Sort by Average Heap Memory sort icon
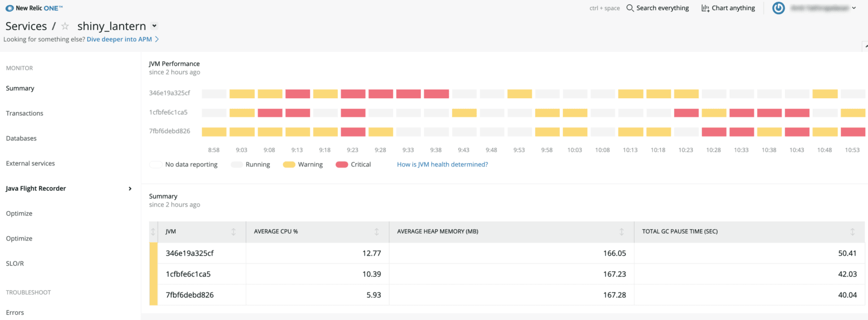Image resolution: width=868 pixels, height=320 pixels. (x=622, y=231)
